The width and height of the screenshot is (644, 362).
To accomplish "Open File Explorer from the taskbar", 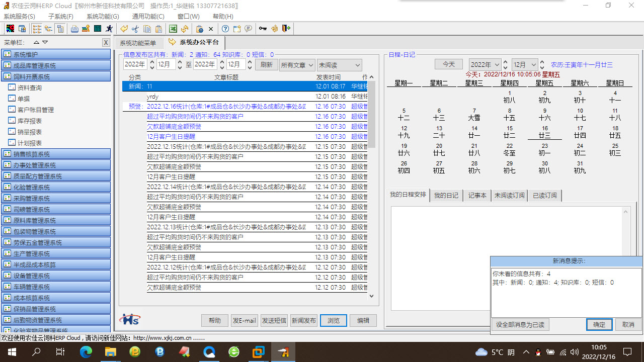I will tap(110, 352).
